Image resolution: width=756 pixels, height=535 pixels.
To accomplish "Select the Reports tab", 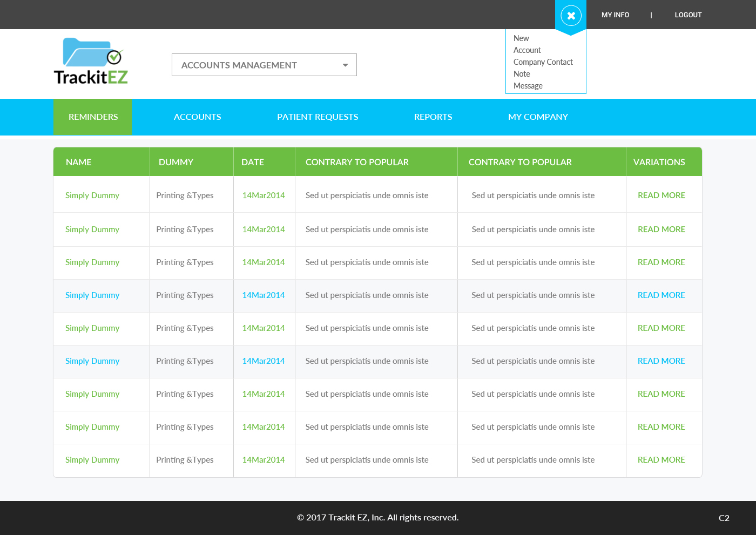I will (x=433, y=117).
